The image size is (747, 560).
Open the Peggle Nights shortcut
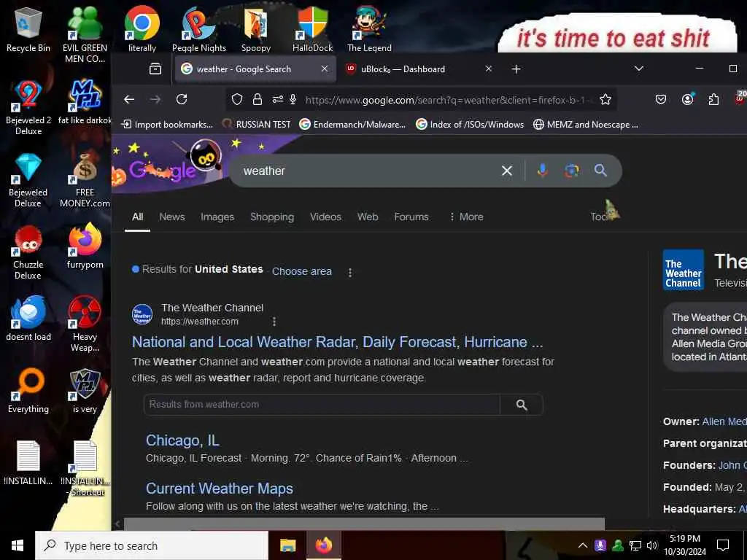(199, 29)
